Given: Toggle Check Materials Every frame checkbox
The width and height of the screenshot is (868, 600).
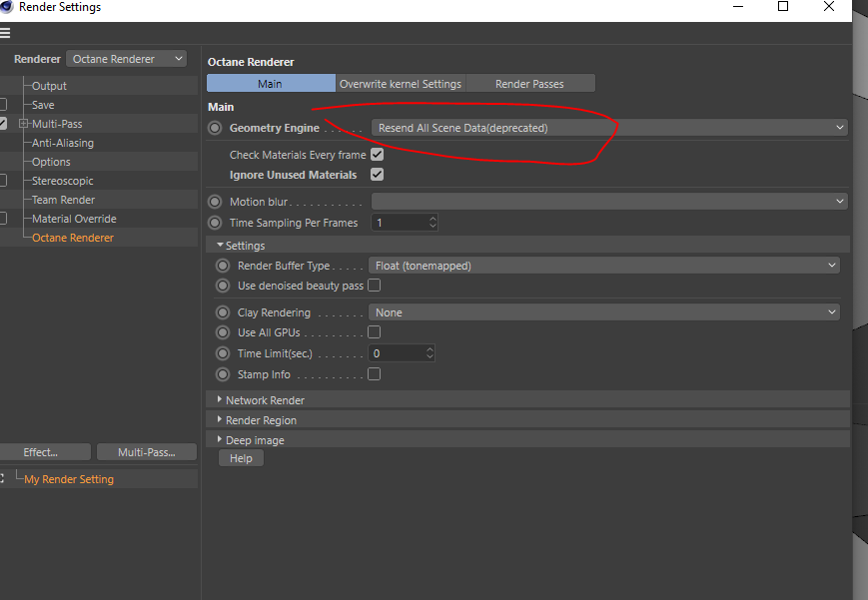Looking at the screenshot, I should 377,155.
